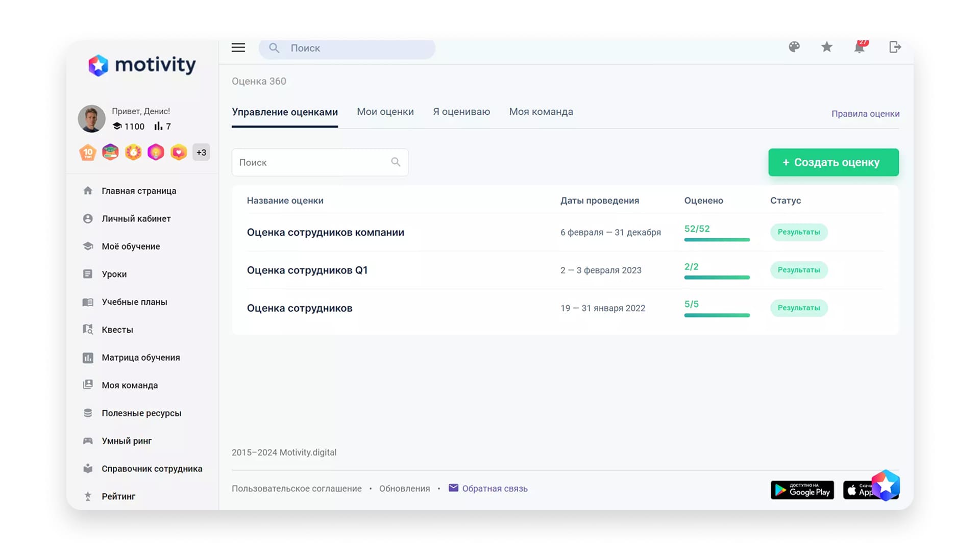Click the favorites star icon in header
The width and height of the screenshot is (980, 551).
[x=827, y=47]
